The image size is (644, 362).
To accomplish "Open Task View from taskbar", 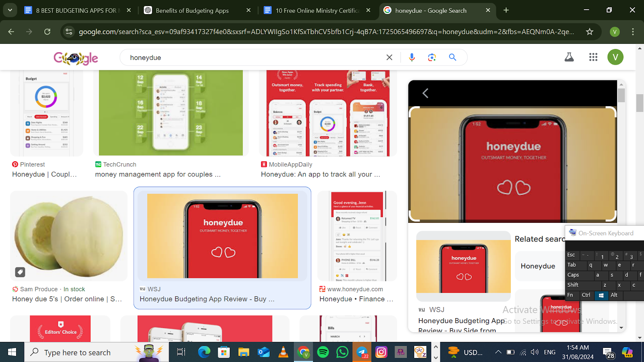I will 181,352.
